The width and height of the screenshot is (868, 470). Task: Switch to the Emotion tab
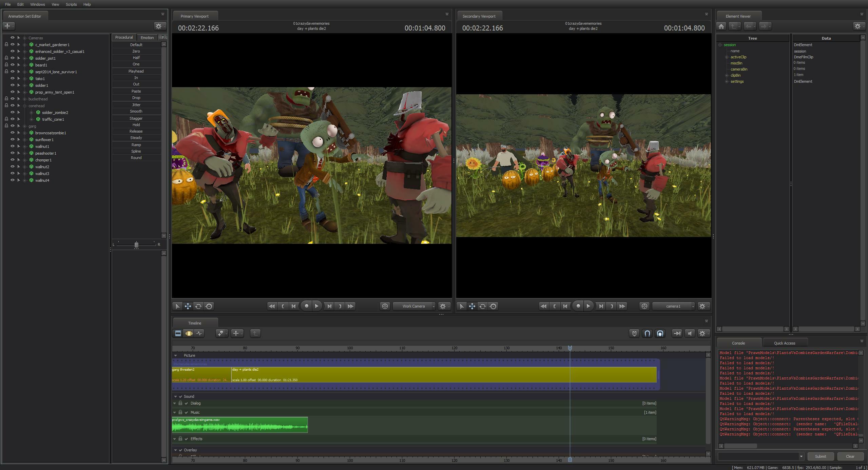tap(147, 37)
